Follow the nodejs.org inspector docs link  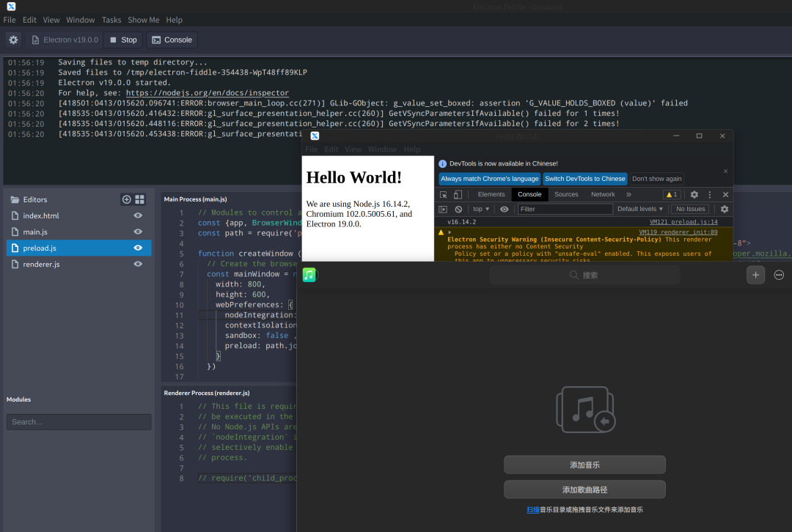(x=207, y=93)
